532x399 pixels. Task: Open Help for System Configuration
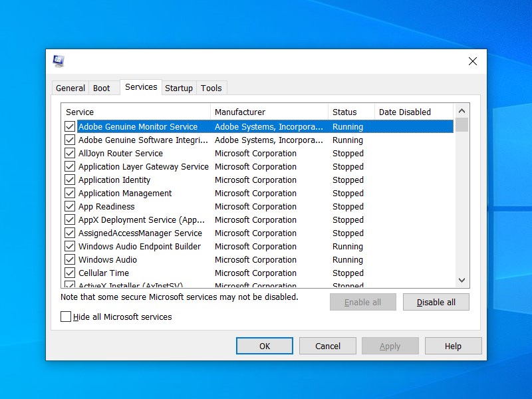click(x=454, y=346)
